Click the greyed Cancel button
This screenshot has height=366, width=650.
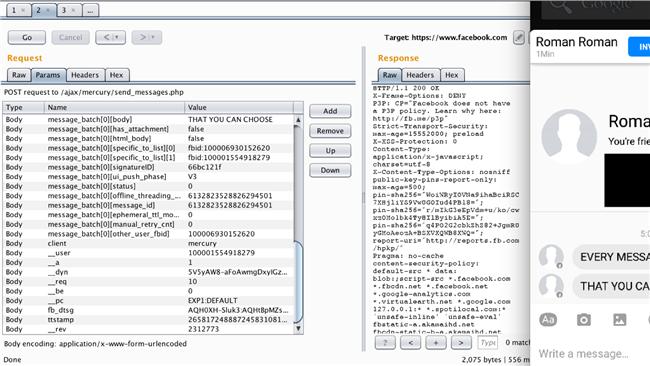click(x=70, y=37)
